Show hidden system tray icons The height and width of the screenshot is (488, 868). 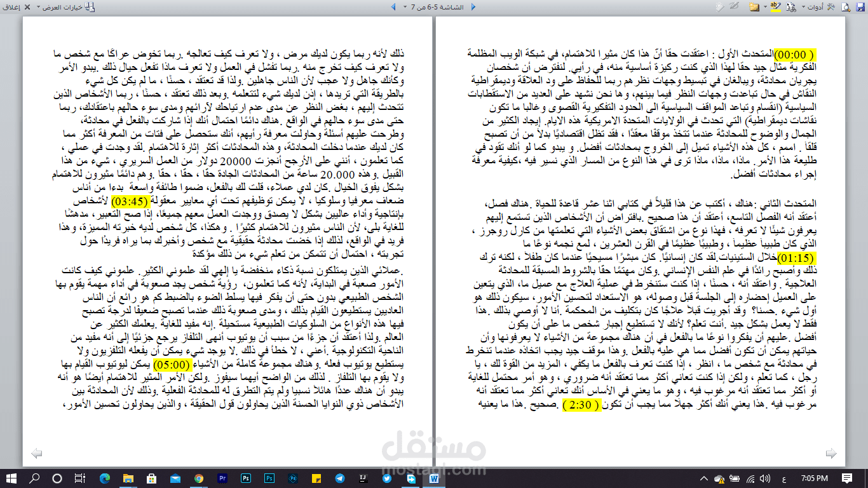(x=705, y=479)
